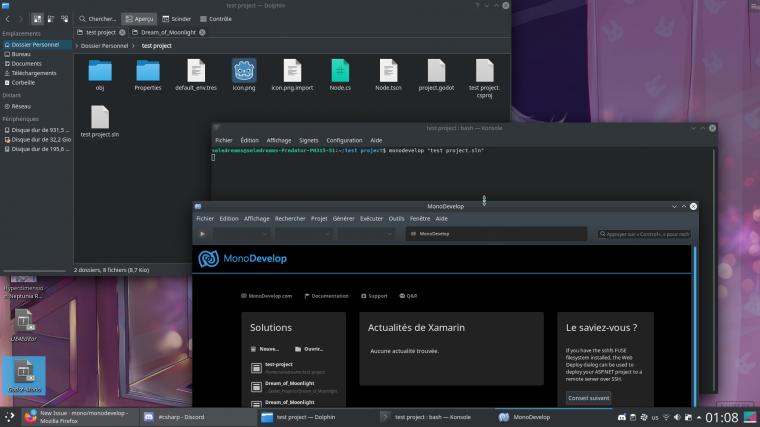
Task: Open the 195,6 disk device
Action: pos(36,149)
